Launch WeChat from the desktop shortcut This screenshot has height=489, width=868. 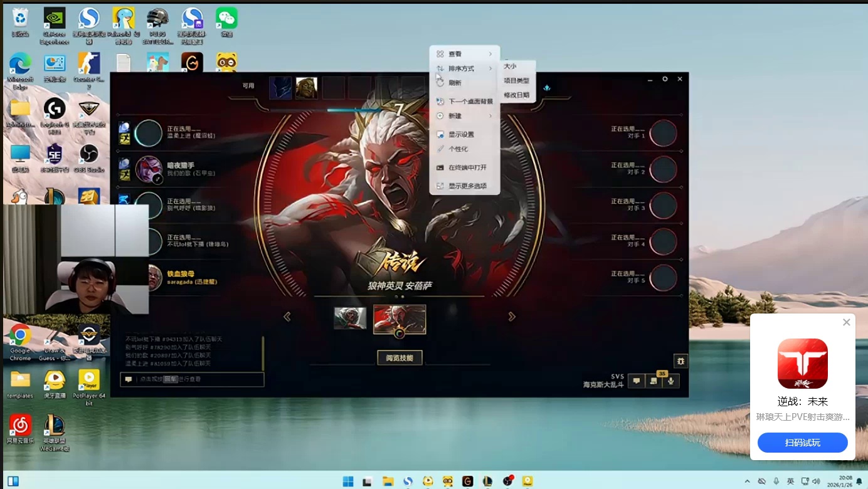pos(226,24)
